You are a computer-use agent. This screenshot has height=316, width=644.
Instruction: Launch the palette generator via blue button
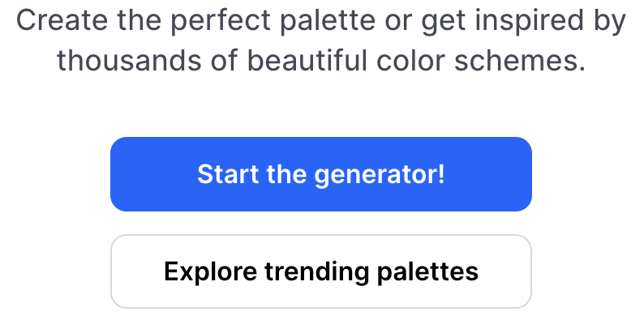tap(321, 174)
